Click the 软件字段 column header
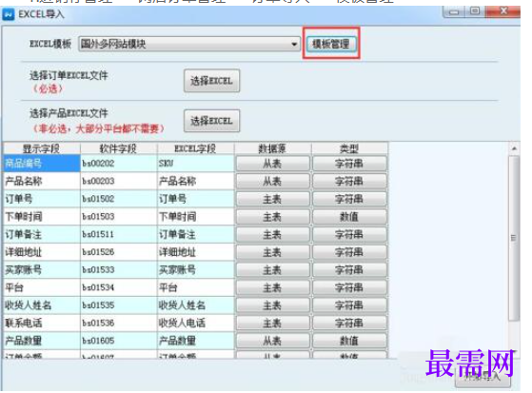This screenshot has height=393, width=532. (x=119, y=148)
